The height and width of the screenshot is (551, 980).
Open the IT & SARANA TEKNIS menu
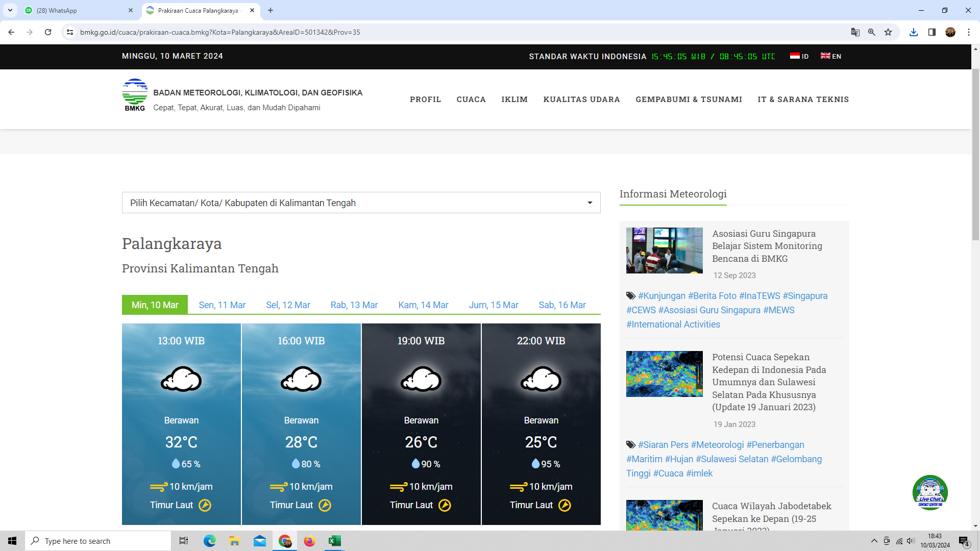coord(803,99)
